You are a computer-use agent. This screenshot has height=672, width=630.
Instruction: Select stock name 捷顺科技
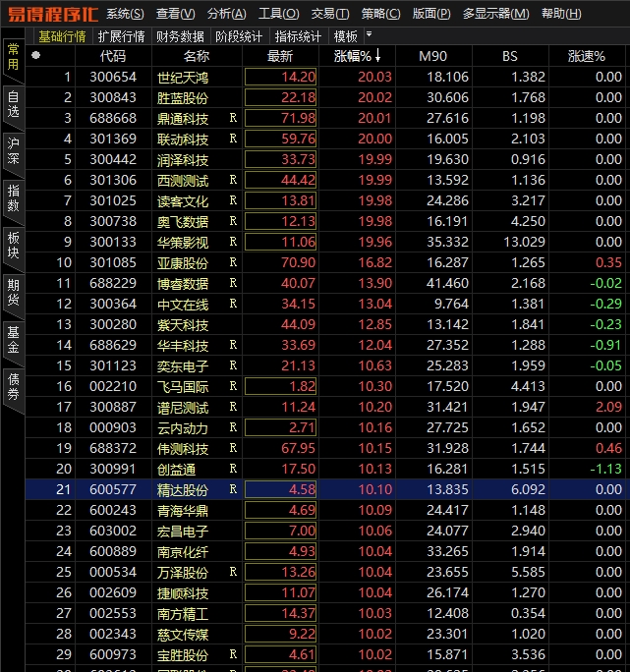coord(183,593)
